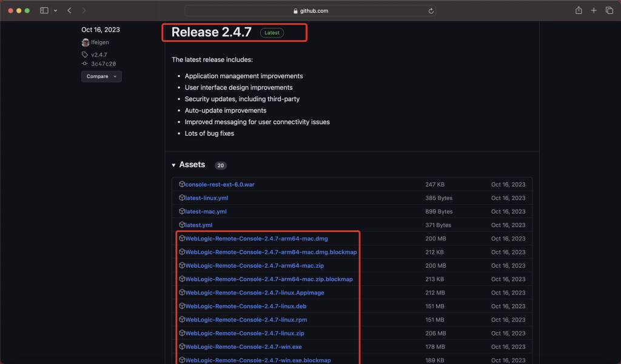Open lfeigen's profile avatar
The height and width of the screenshot is (364, 621).
[x=86, y=42]
